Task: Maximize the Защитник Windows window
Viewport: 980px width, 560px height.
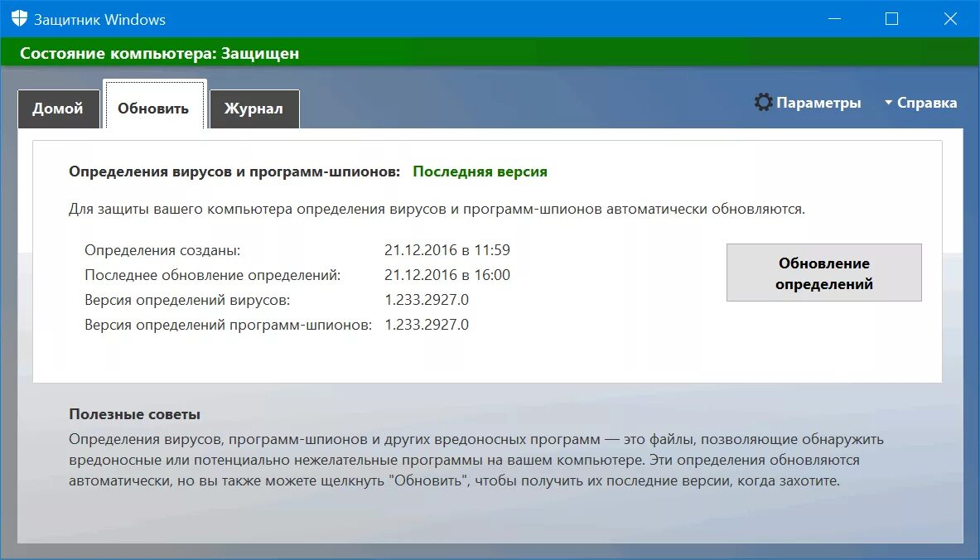Action: click(x=892, y=19)
